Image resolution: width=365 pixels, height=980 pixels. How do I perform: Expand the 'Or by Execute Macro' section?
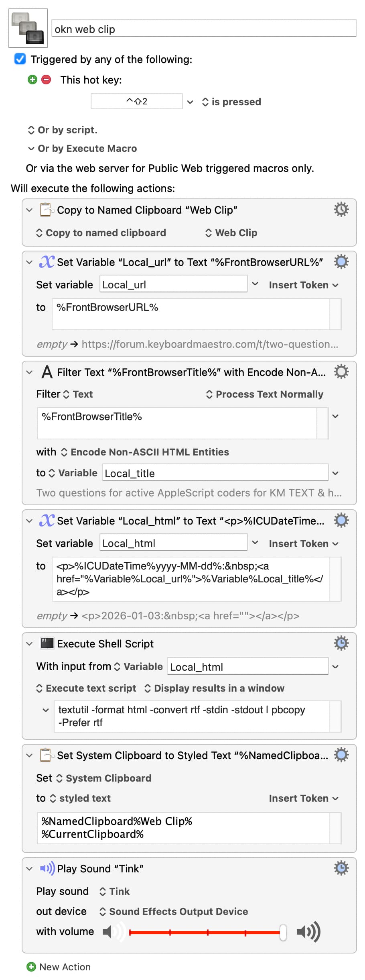pyautogui.click(x=31, y=149)
